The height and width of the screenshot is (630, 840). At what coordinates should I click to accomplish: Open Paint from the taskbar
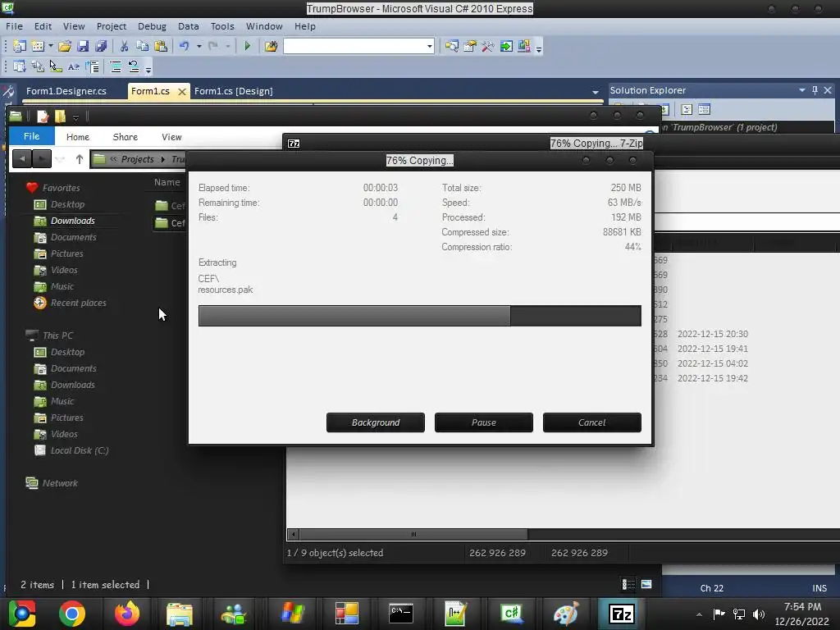coord(566,614)
